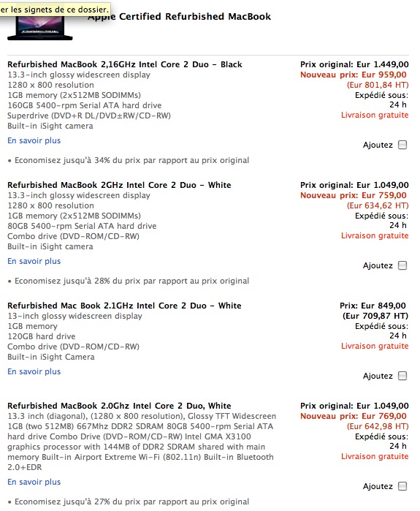Tick Ajoutez checkbox for Black 2,16GHz MacBook

[x=402, y=145]
